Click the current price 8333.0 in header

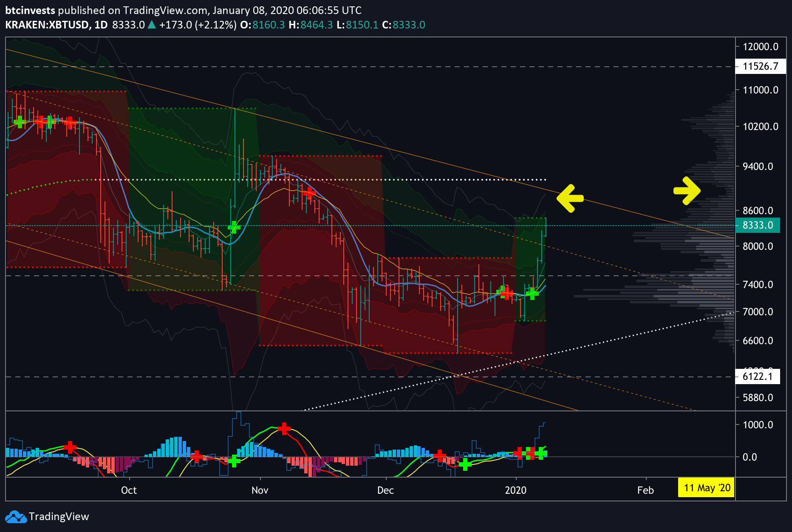129,25
